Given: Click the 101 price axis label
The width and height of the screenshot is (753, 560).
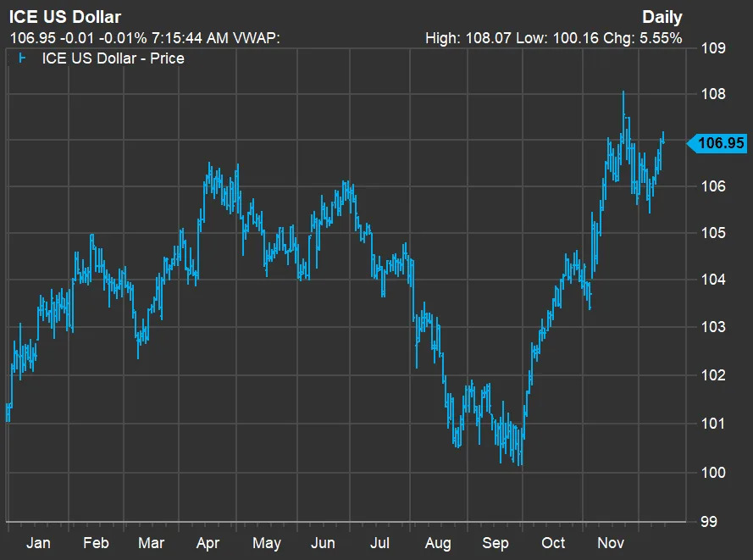Looking at the screenshot, I should 714,424.
